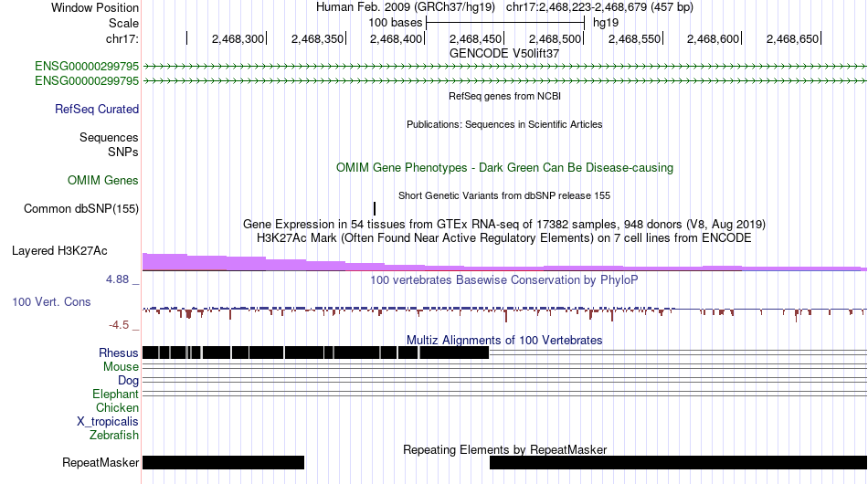Viewport: 868px width, 484px height.
Task: Click the hg19 text beside scale bar
Action: (x=606, y=23)
